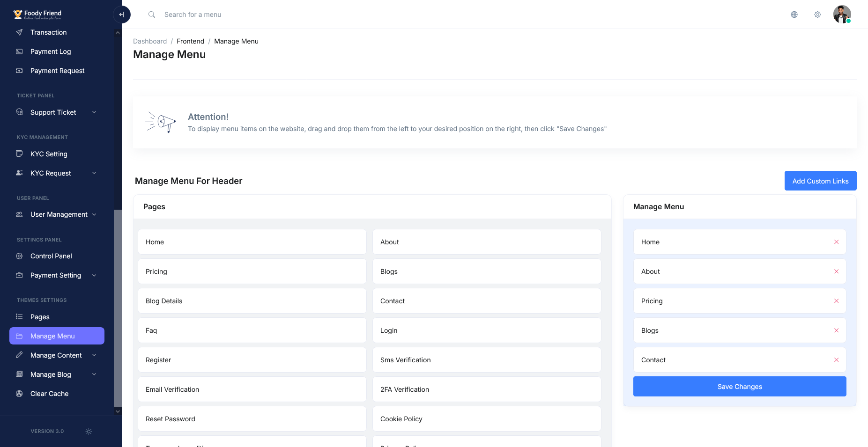The width and height of the screenshot is (868, 447).
Task: Save the menu with Save Changes
Action: point(740,387)
